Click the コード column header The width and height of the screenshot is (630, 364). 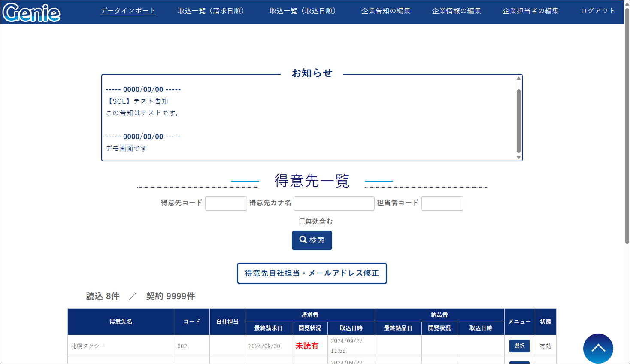[x=192, y=322]
